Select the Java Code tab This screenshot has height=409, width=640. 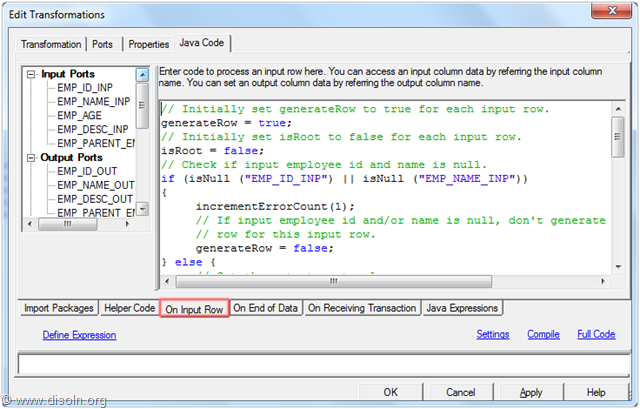[x=202, y=43]
